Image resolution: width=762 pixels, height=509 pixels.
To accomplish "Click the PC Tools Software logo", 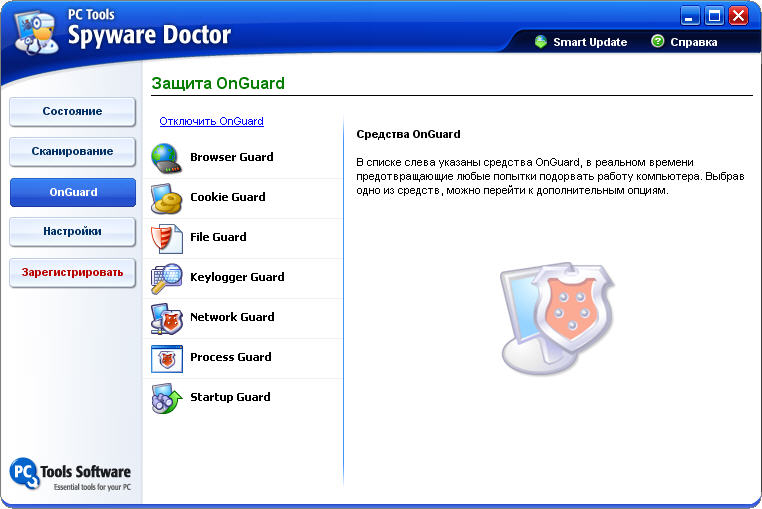I will coord(70,474).
